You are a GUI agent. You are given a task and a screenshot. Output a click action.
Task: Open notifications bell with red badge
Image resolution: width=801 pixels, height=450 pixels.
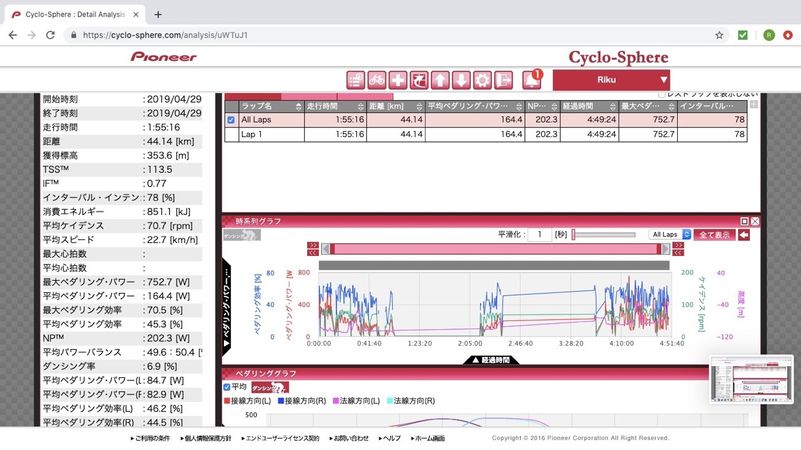pos(531,80)
